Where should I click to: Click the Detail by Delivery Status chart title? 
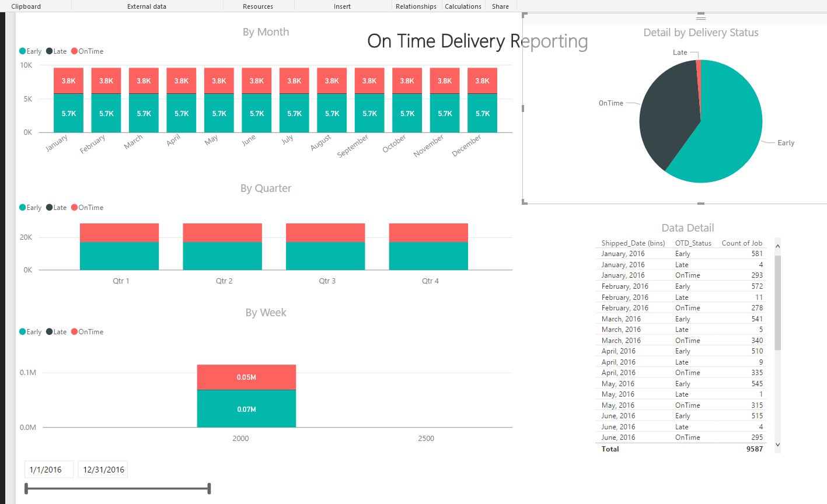click(701, 33)
